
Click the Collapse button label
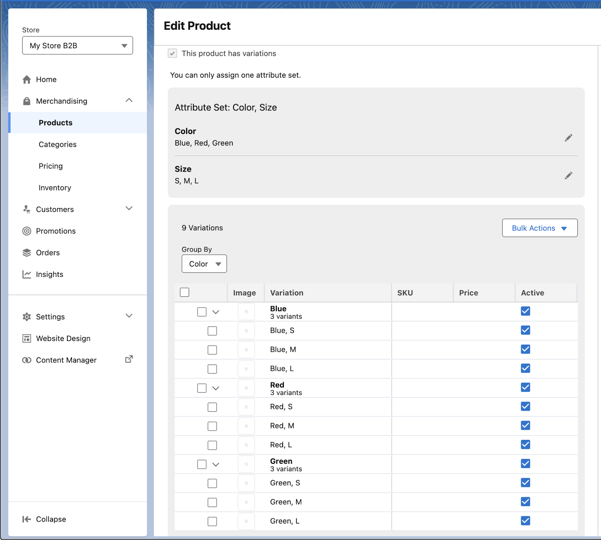click(51, 519)
